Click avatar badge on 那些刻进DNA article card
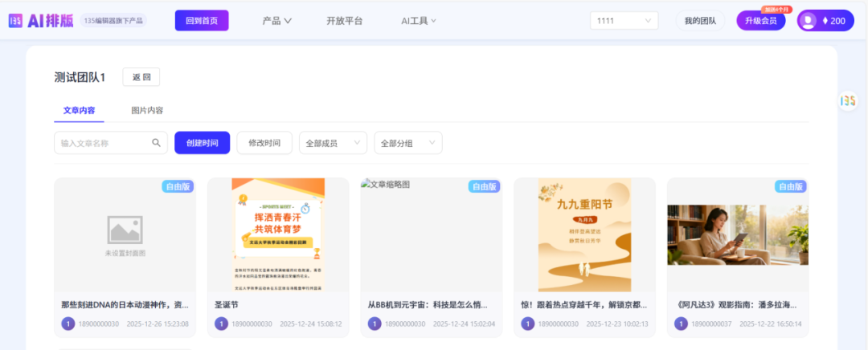The height and width of the screenshot is (350, 868). click(68, 324)
